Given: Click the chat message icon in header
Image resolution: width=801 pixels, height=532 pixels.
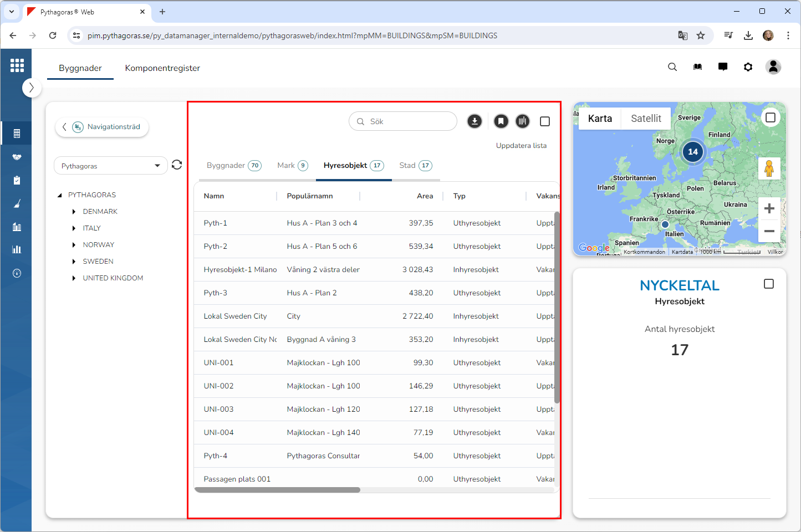Looking at the screenshot, I should 723,67.
